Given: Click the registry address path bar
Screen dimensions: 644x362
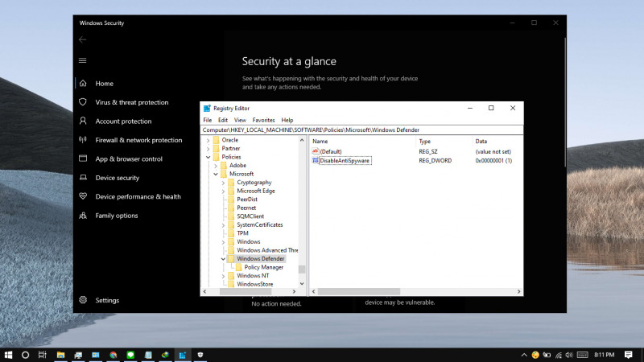Looking at the screenshot, I should 361,130.
